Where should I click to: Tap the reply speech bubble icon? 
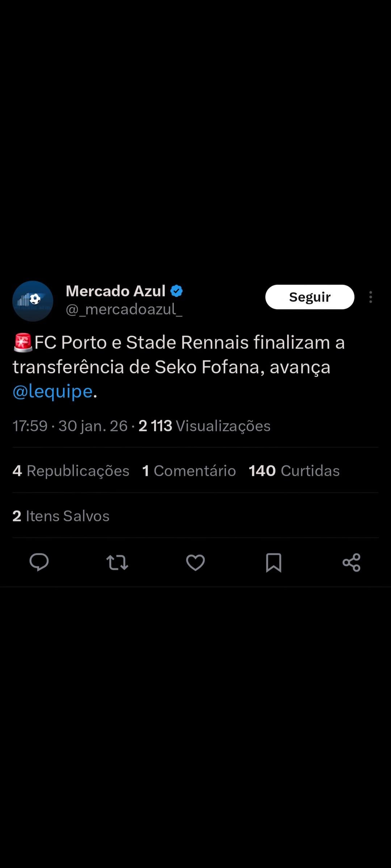pos(39,562)
